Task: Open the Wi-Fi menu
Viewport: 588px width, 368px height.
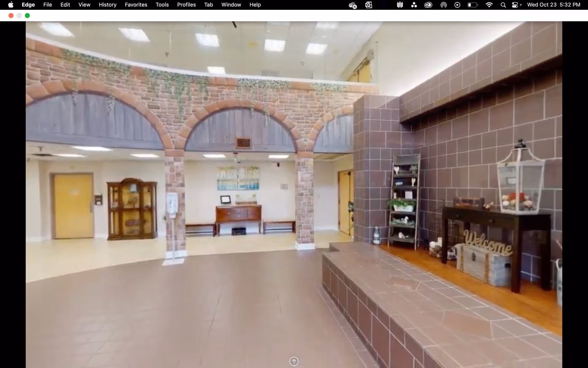Action: point(489,5)
